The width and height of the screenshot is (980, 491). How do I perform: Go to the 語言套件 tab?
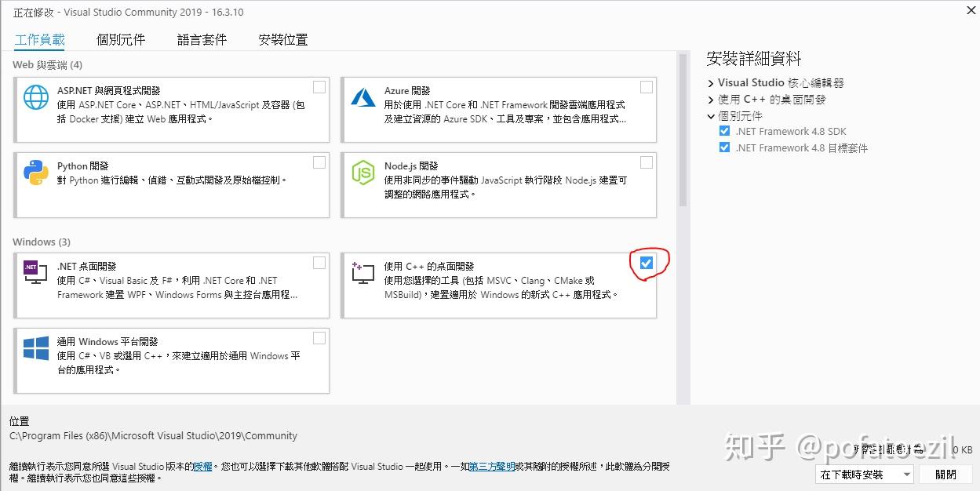click(202, 40)
